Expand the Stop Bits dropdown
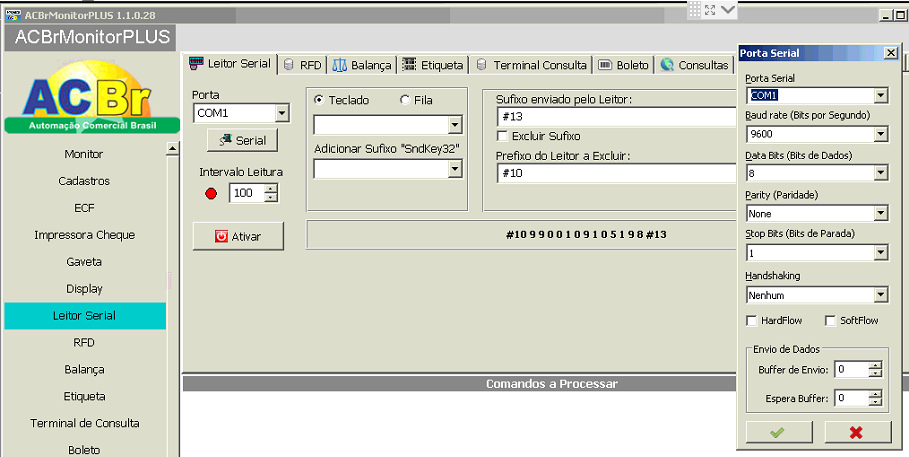Viewport: 909px width, 457px height. (881, 253)
